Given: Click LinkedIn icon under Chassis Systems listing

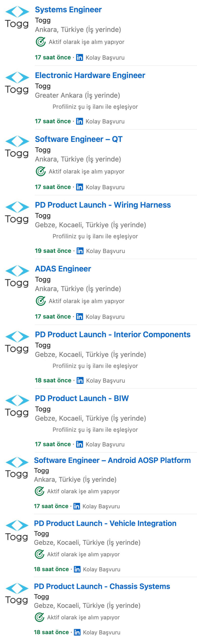Looking at the screenshot, I should coord(77,632).
